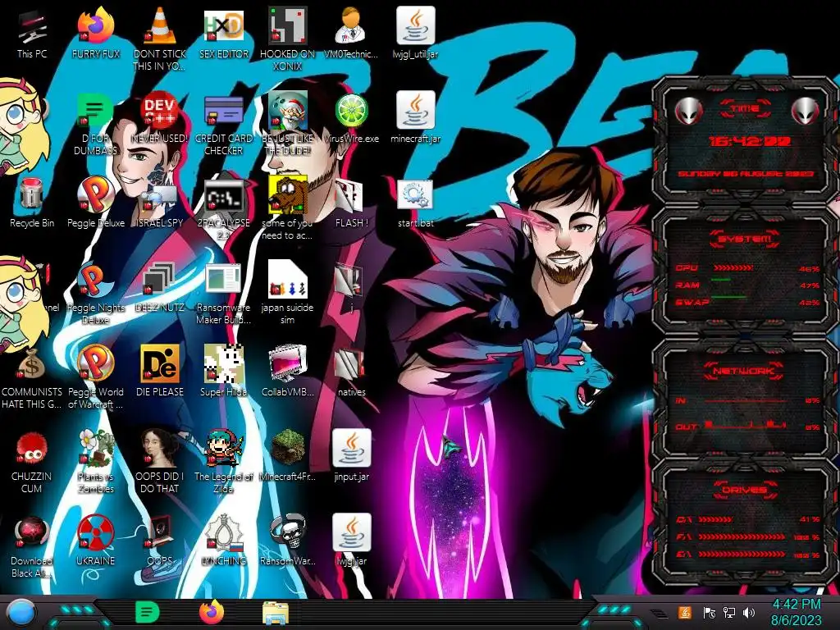Click the SYSTEM widget header
Screen dimensions: 840x630
click(x=745, y=239)
